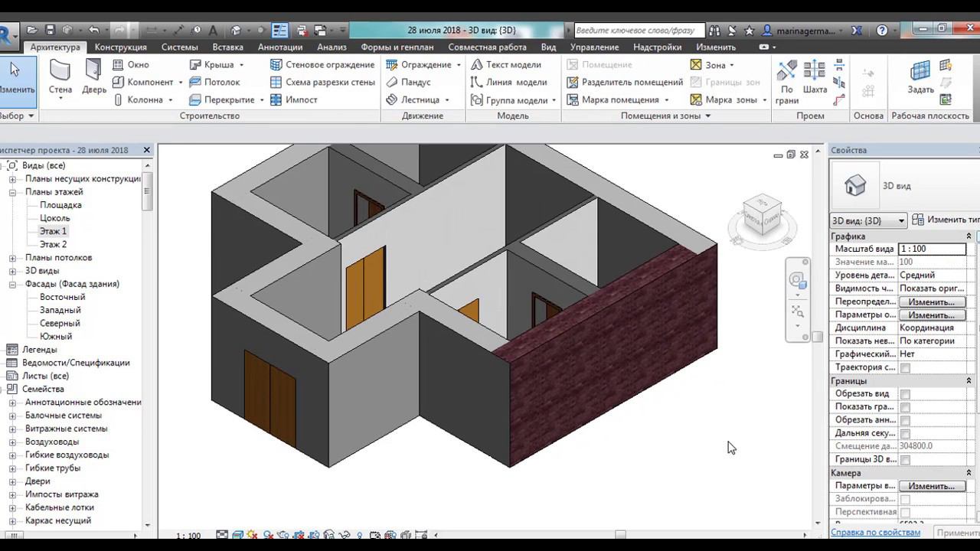Viewport: 980px width, 551px height.
Task: Toggle thin lines display icon
Action: (279, 31)
